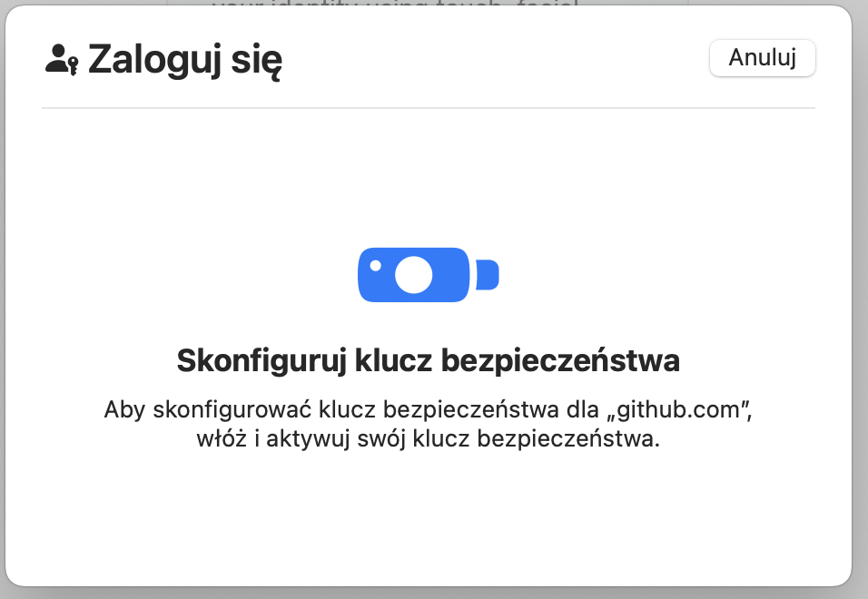
Task: Select the Zaloguj się title text
Action: [185, 60]
